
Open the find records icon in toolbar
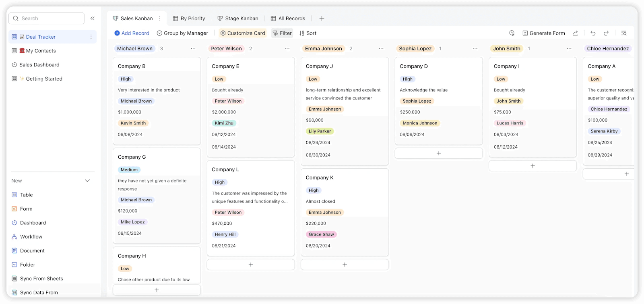(624, 33)
